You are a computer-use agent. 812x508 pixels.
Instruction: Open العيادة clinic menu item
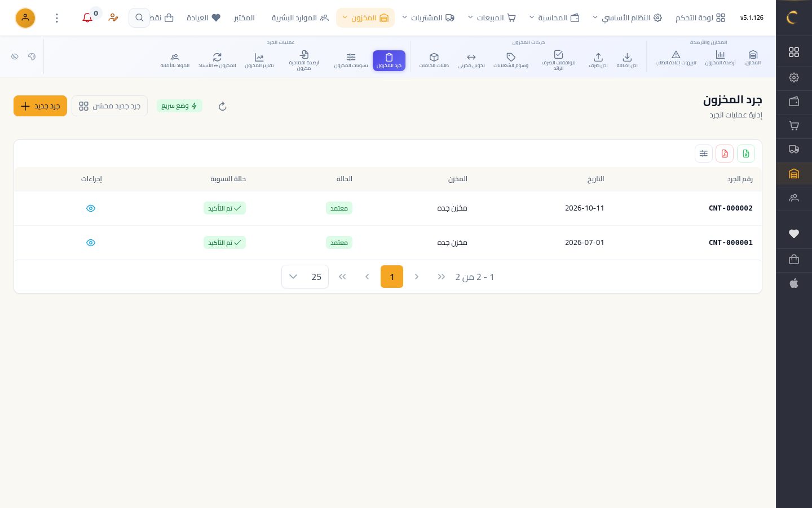click(204, 18)
